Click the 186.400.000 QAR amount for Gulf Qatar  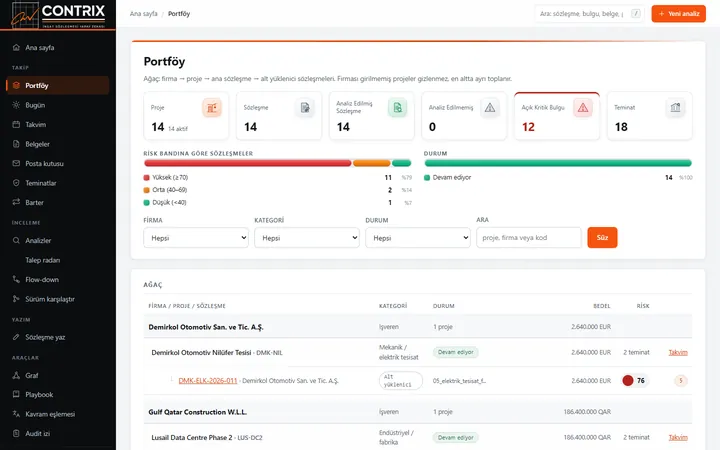click(x=587, y=412)
